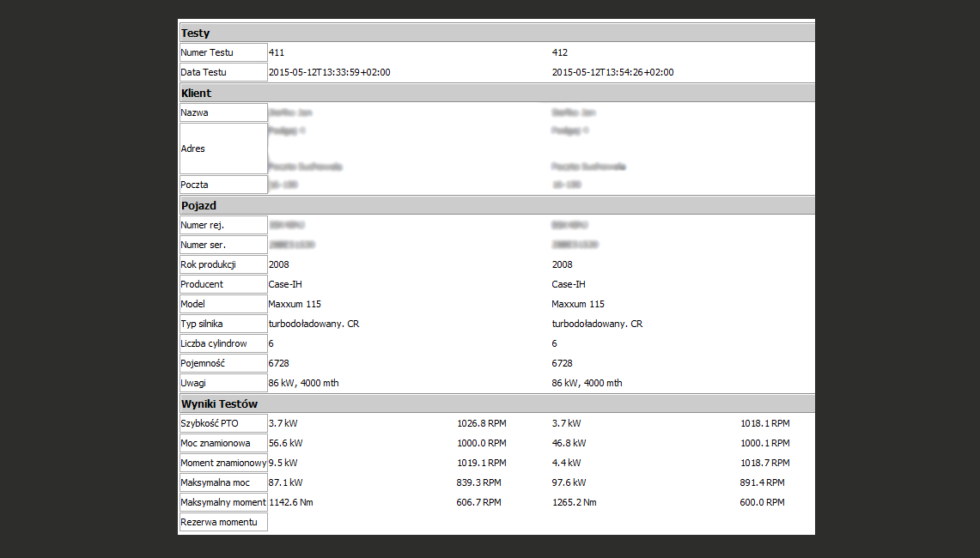Click the 1019.1 RPM value

[481, 463]
